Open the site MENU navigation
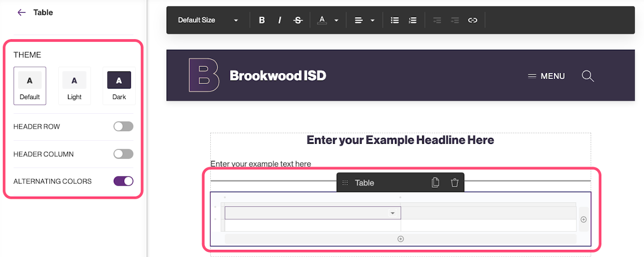The image size is (644, 257). 546,76
